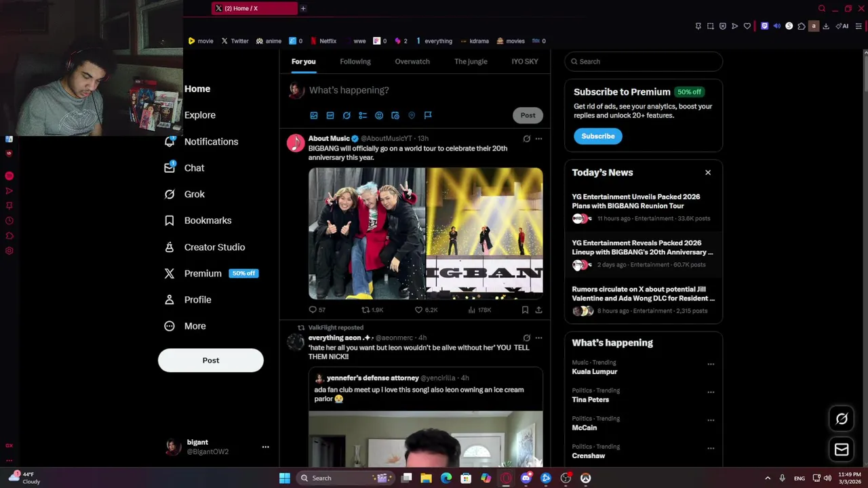Screen dimensions: 868x488
Task: Add a GIF to the post
Action: pos(330,115)
